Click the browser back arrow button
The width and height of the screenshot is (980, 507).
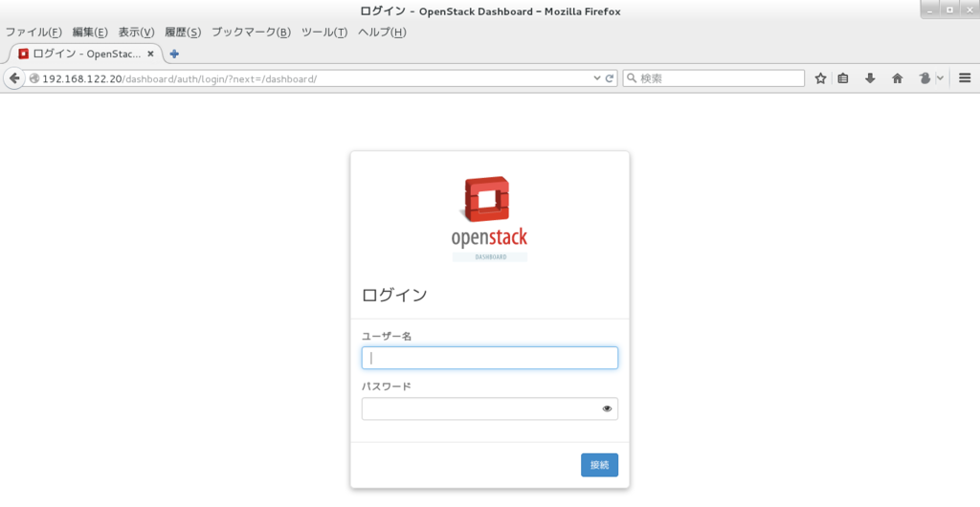click(x=14, y=78)
